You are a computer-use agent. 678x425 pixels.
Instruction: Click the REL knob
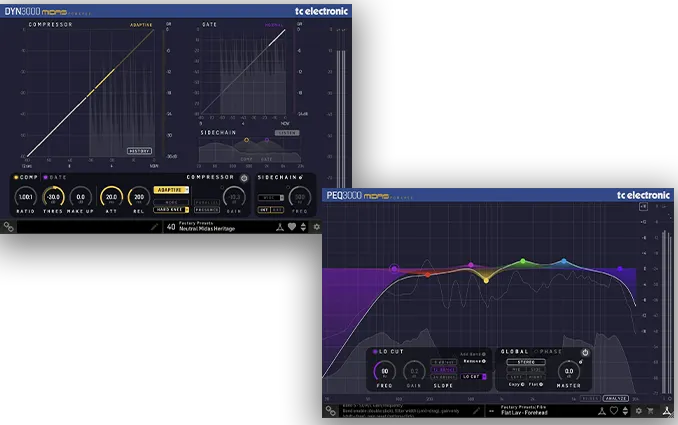pyautogui.click(x=139, y=197)
